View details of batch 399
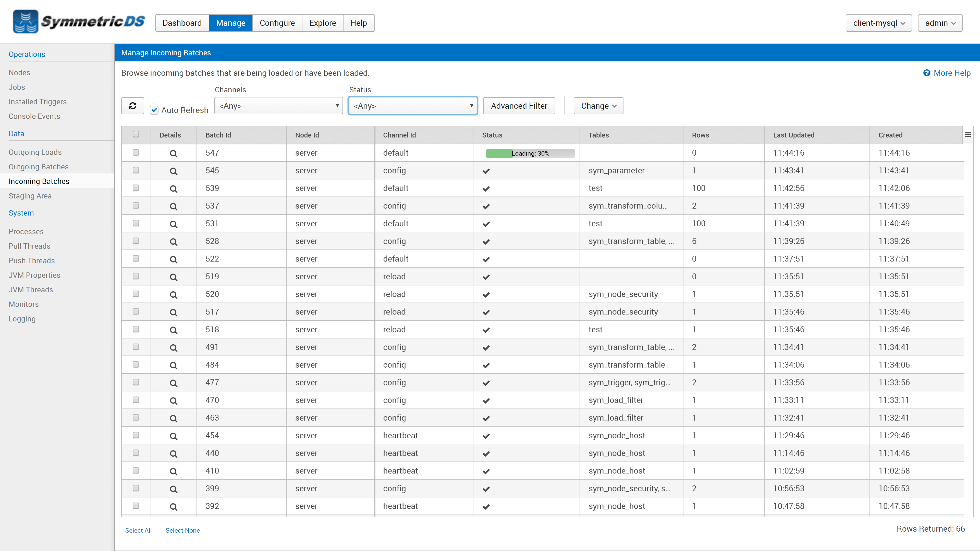The height and width of the screenshot is (551, 980). click(174, 490)
